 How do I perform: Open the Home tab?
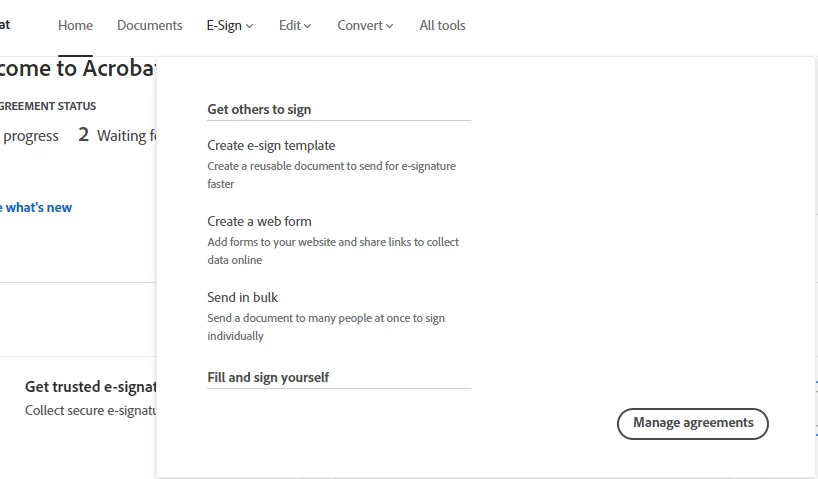(75, 25)
